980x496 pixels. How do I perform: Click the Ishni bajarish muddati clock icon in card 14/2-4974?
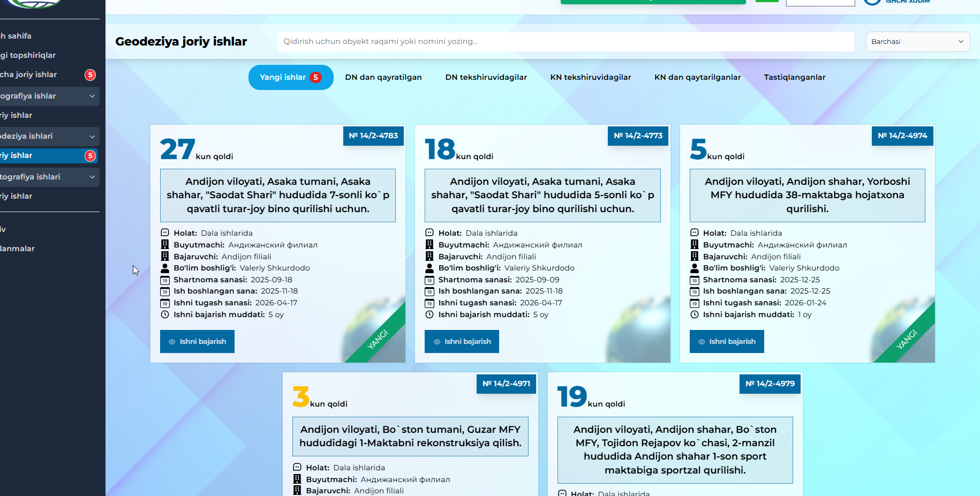click(695, 314)
